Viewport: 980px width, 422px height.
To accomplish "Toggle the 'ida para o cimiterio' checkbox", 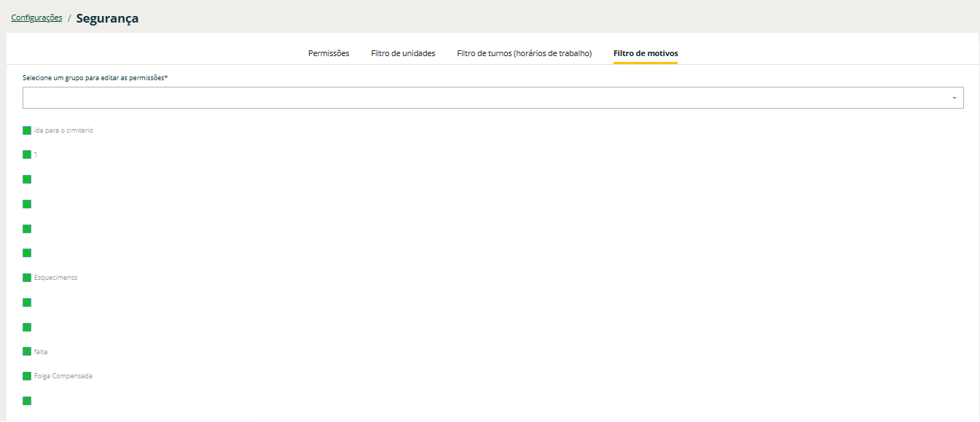I will 27,130.
